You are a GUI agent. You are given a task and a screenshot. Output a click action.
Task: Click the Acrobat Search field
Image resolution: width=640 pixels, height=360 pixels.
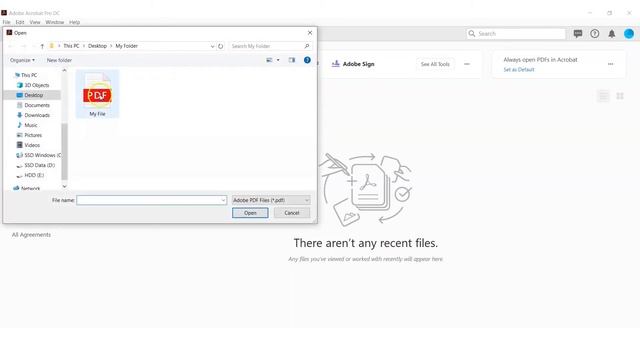click(516, 33)
